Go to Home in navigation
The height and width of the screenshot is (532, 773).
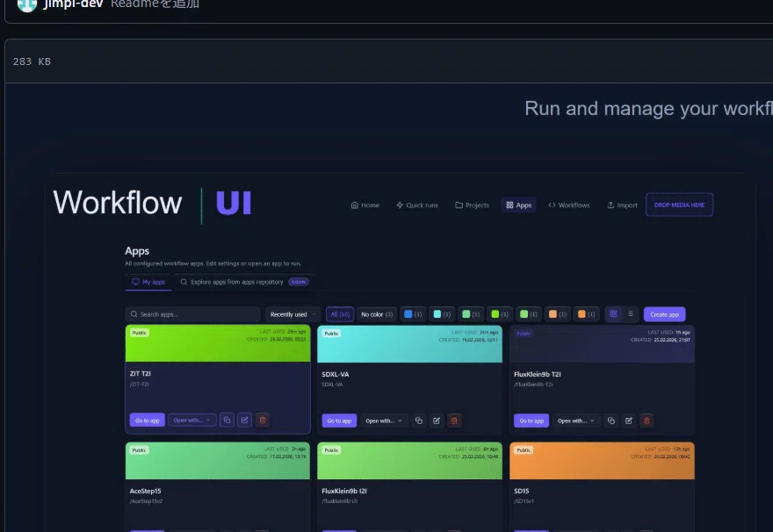coord(365,205)
